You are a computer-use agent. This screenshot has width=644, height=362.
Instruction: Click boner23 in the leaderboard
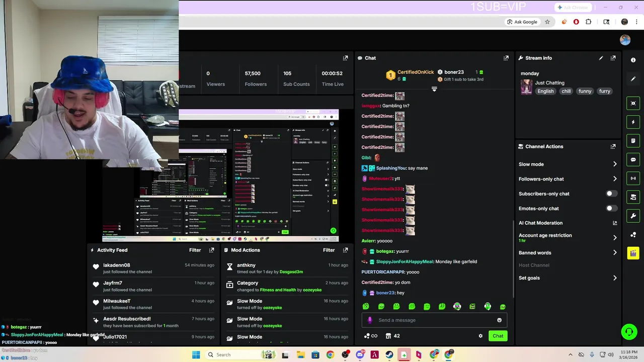(x=454, y=72)
